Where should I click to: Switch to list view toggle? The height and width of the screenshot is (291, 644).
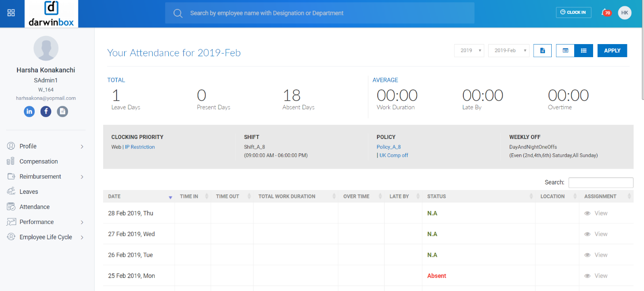pyautogui.click(x=584, y=51)
